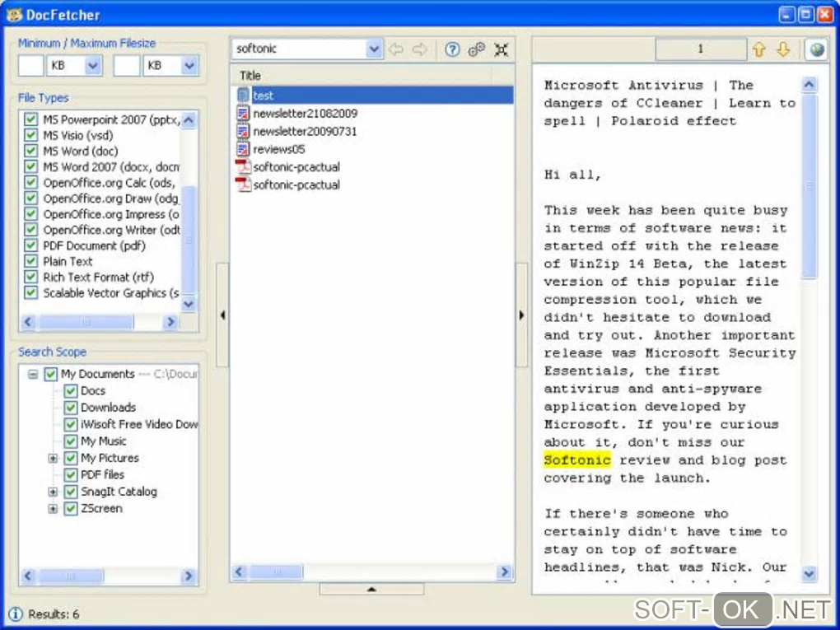Open the minimum filesize KB unit dropdown
Viewport: 840px width, 630px height.
click(x=93, y=65)
